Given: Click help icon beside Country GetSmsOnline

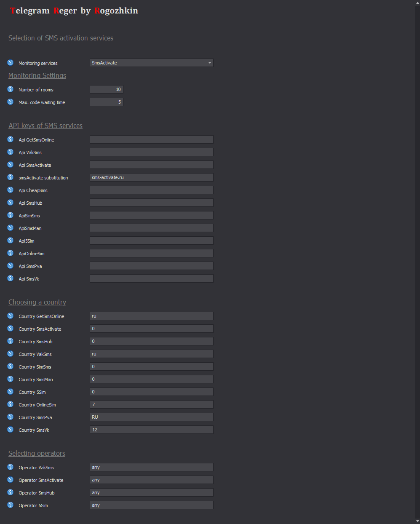Looking at the screenshot, I should [x=11, y=316].
